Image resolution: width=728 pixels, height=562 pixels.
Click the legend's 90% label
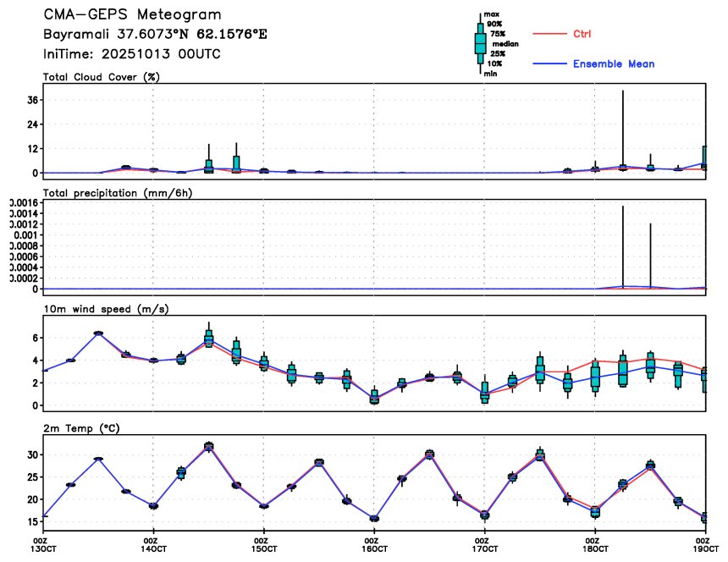pyautogui.click(x=494, y=24)
